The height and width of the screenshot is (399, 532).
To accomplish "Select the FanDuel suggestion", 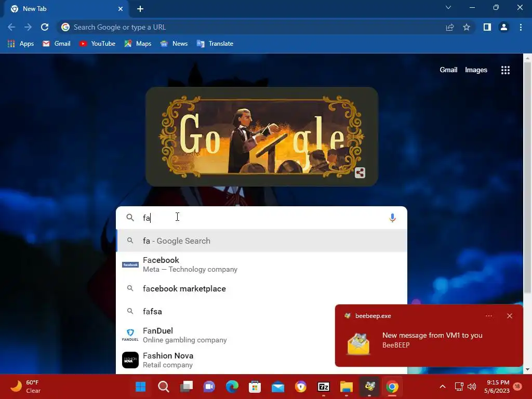I will (225, 335).
